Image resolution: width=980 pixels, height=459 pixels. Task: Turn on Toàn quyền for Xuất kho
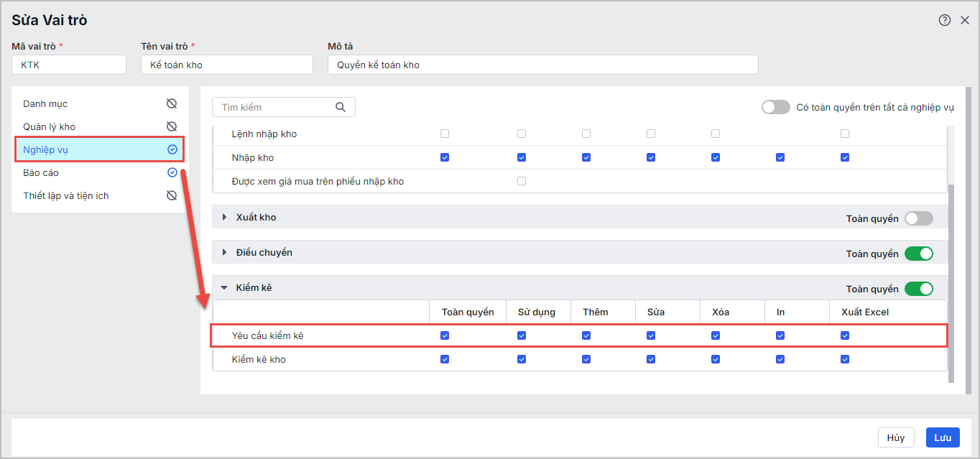tap(918, 218)
